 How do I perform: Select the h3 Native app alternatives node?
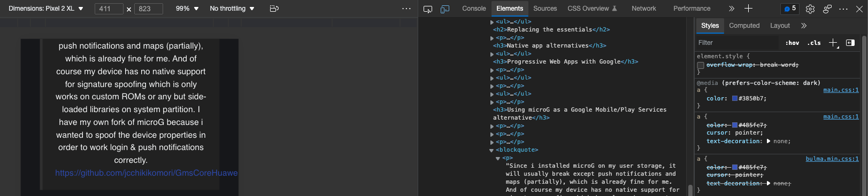point(549,46)
